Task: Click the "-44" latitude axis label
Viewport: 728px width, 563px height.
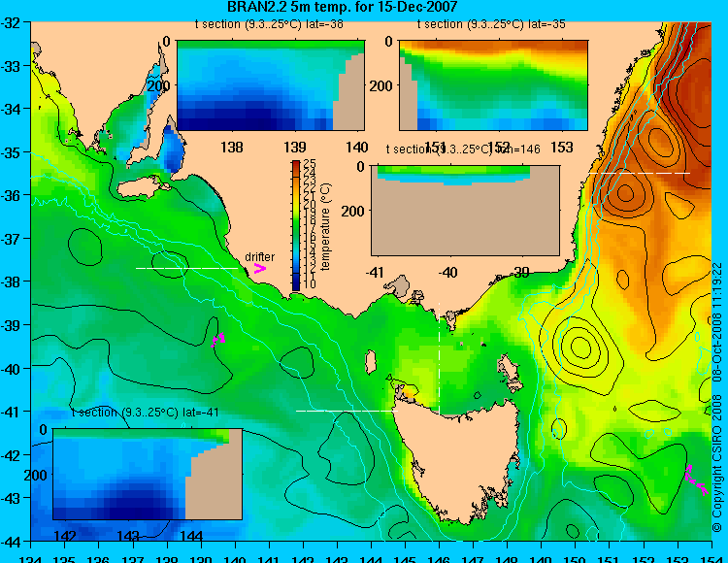Action: point(11,542)
